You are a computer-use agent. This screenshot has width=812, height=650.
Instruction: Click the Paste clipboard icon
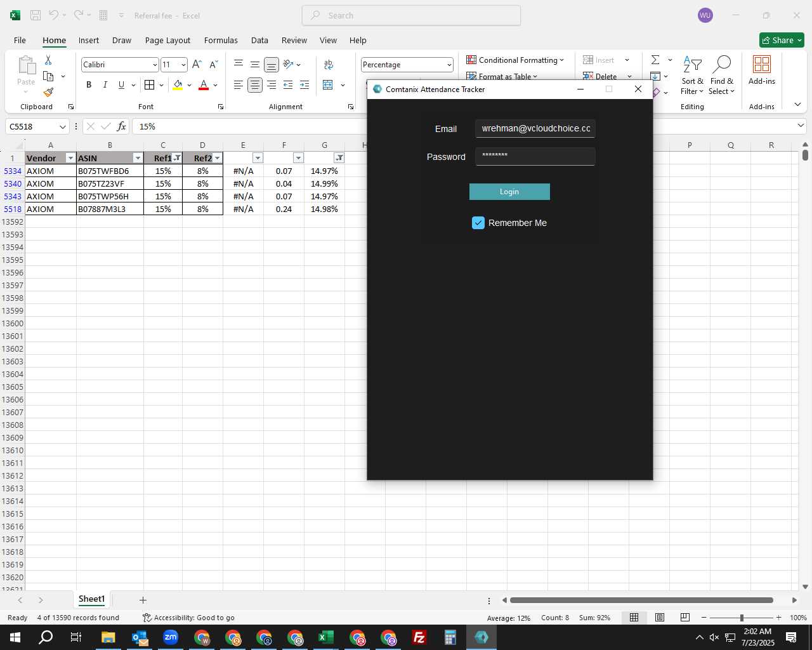click(26, 66)
